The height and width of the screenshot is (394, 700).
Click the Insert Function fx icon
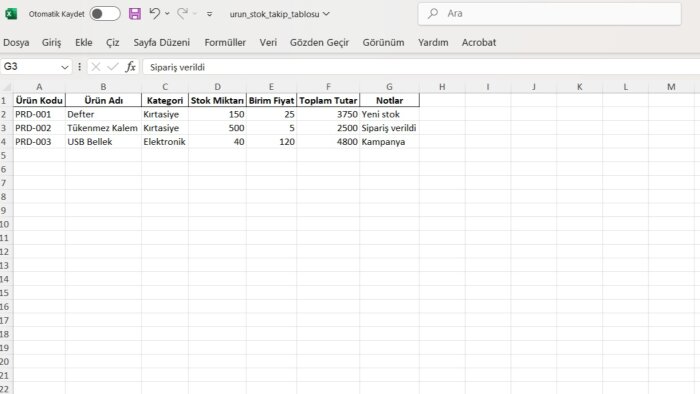[x=130, y=67]
